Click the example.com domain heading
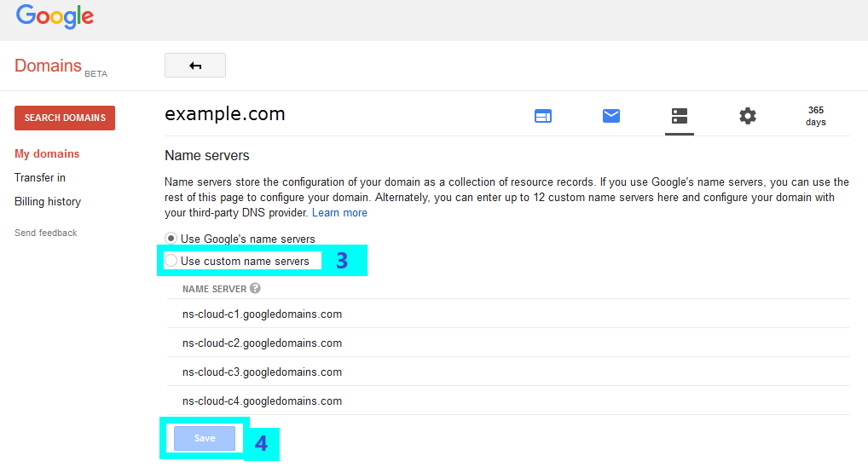 (225, 114)
